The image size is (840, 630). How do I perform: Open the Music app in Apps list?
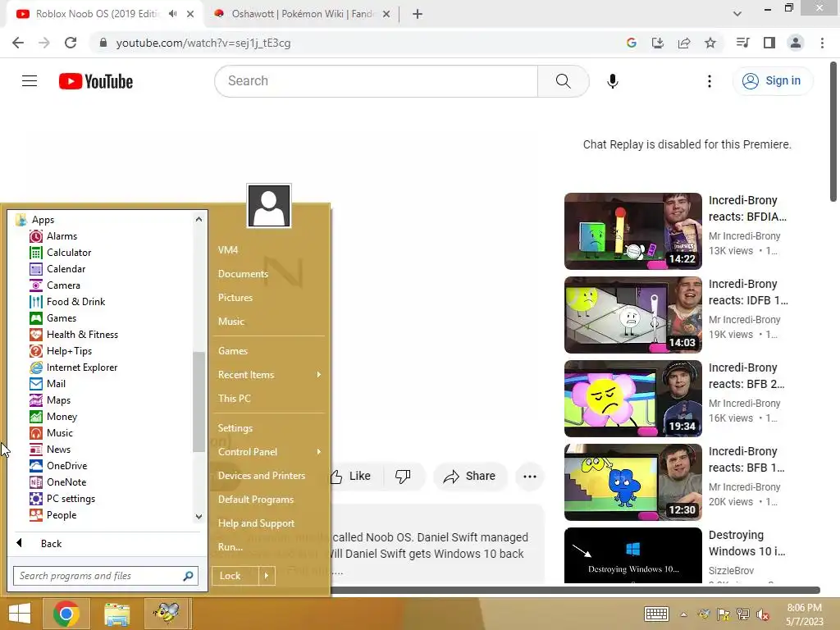[x=52, y=433]
